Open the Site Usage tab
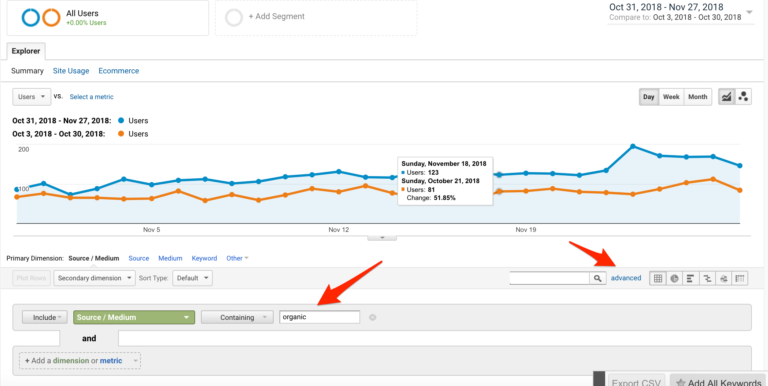The image size is (768, 386). coord(71,71)
